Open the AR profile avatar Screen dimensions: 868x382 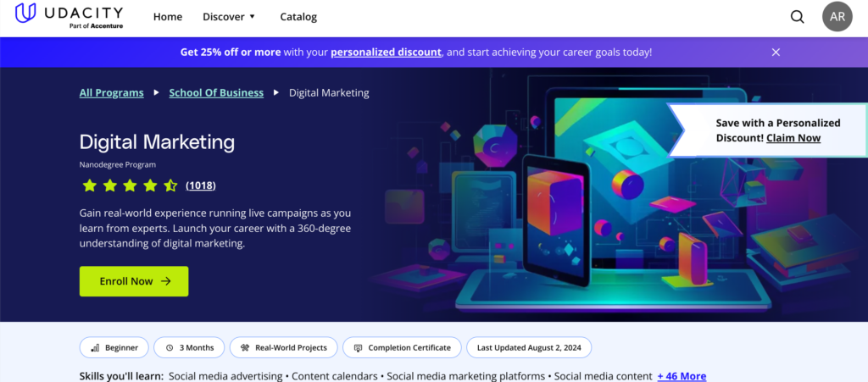point(837,17)
